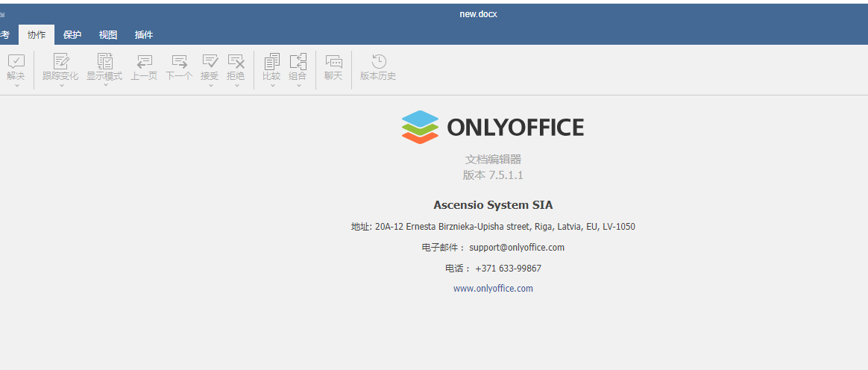This screenshot has width=868, height=370.
Task: Switch to the 视图 tab
Action: tap(108, 35)
